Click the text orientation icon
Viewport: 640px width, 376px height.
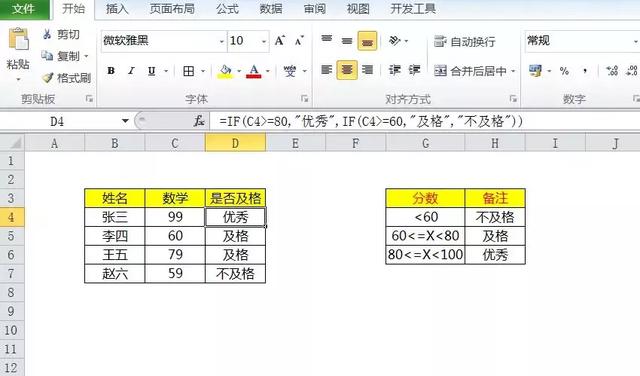pos(395,40)
